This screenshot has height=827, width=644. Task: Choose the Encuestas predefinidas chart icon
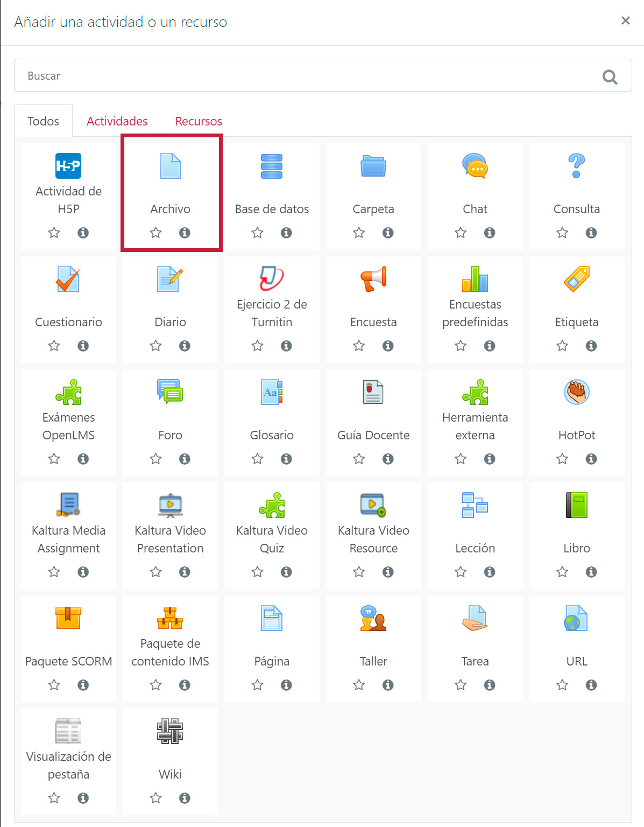coord(475,279)
